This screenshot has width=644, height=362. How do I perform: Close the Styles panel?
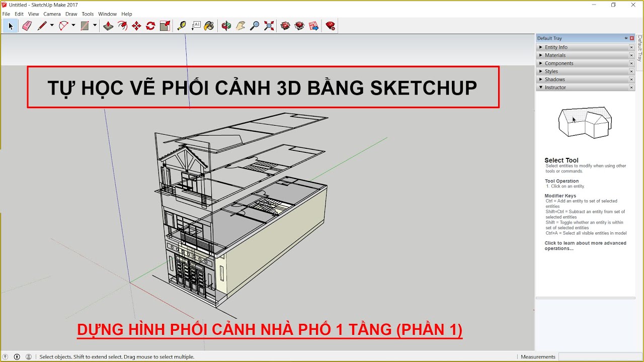[x=631, y=71]
